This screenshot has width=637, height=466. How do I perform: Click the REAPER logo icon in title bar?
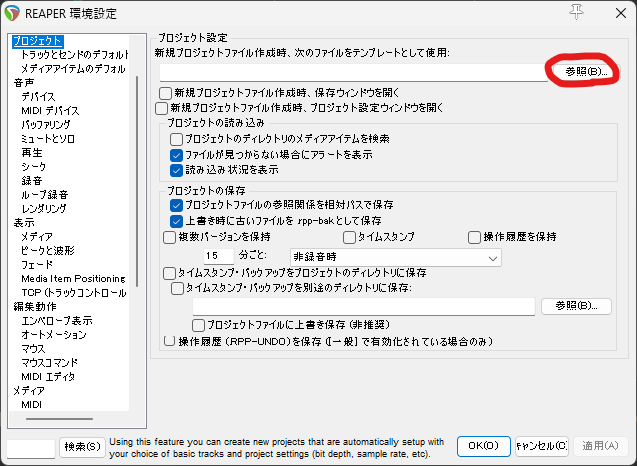[x=12, y=13]
